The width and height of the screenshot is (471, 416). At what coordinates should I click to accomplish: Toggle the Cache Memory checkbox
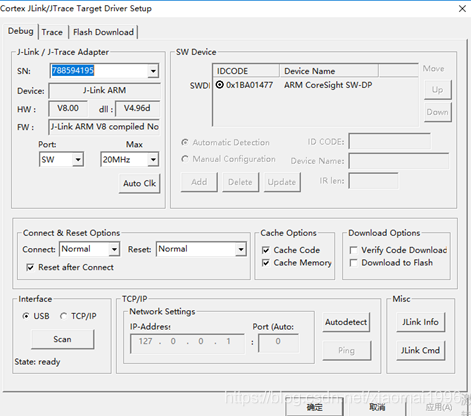[266, 263]
